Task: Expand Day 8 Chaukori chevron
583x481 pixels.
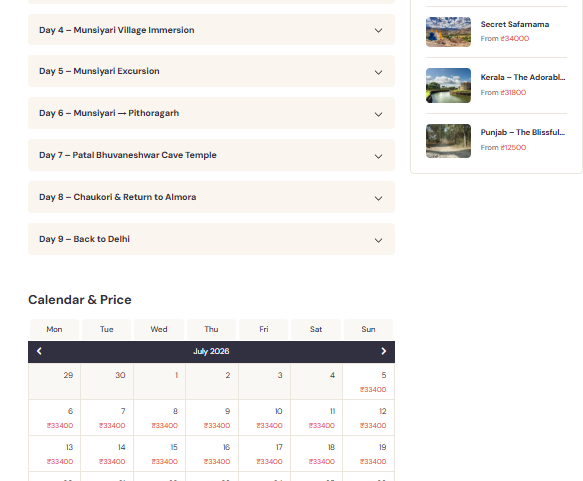Action: point(378,198)
